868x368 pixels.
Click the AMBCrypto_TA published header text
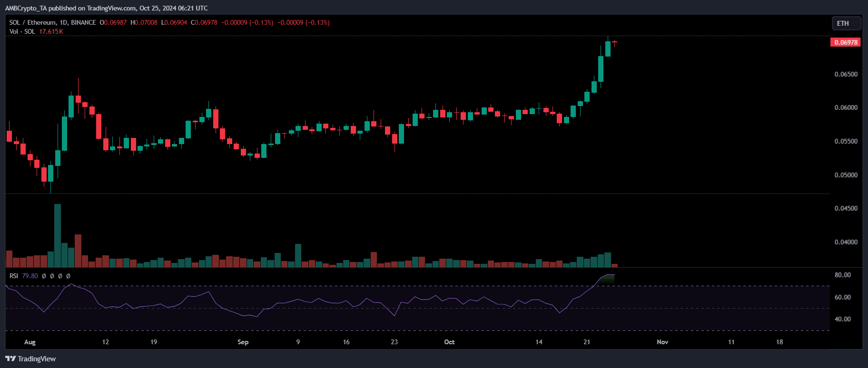point(107,8)
